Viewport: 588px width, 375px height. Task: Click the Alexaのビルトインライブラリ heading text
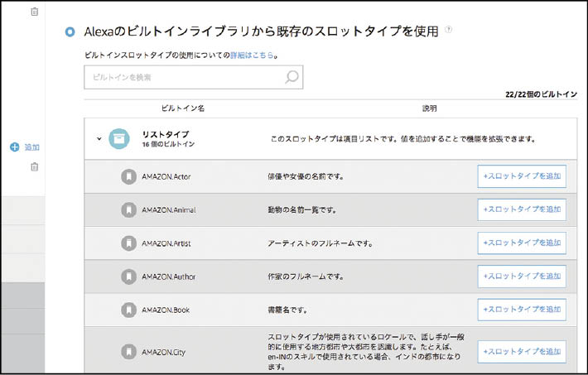pos(261,31)
